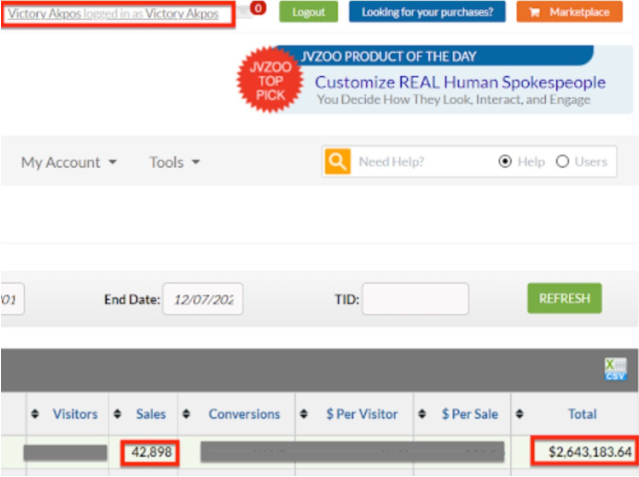Click the JVZoo Top Pick red badge
The width and height of the screenshot is (639, 477).
270,80
